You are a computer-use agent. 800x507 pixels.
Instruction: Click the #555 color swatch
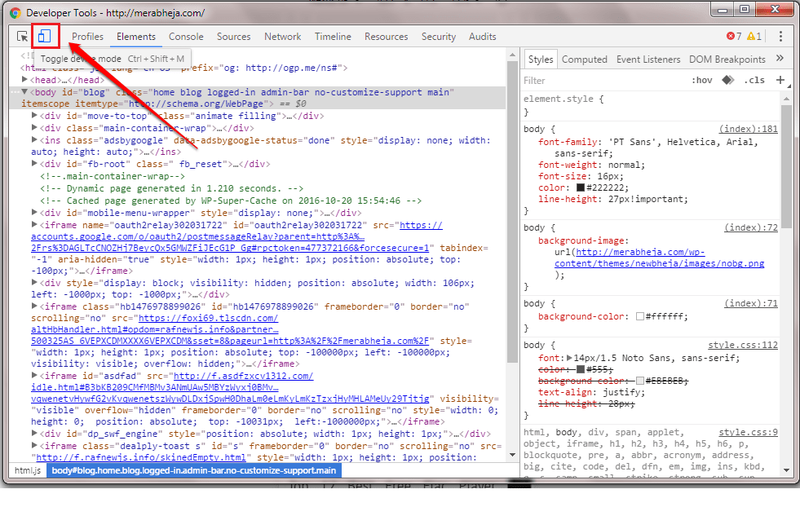(580, 369)
